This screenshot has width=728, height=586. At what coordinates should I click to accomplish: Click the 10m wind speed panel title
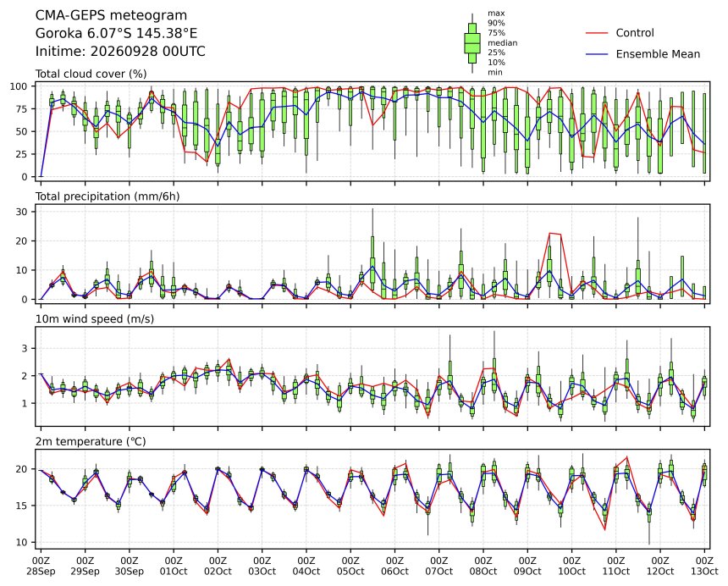[x=95, y=319]
